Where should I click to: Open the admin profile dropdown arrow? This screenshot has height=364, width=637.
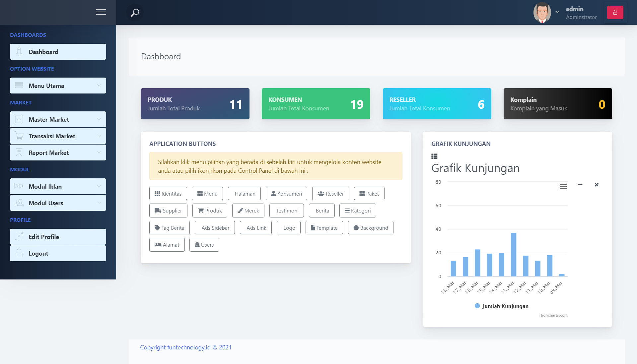(x=557, y=12)
